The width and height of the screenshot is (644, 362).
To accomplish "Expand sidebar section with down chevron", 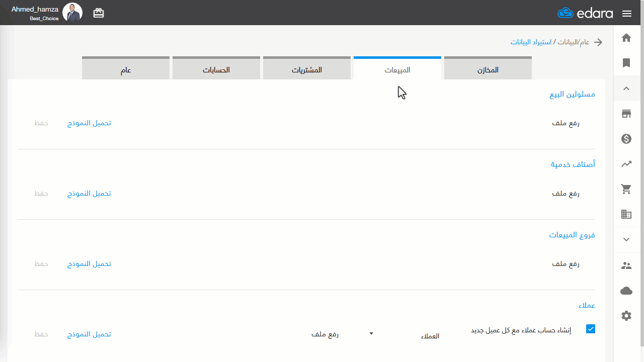I will 626,240.
